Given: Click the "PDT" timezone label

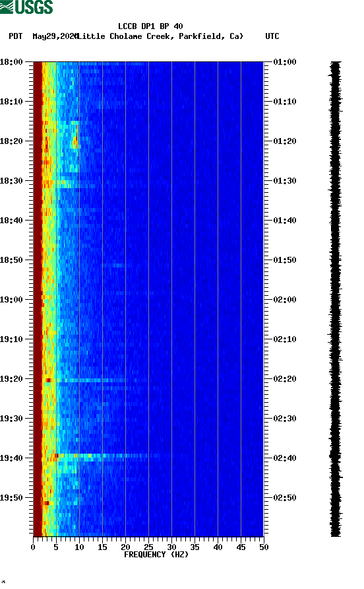Looking at the screenshot, I should tap(15, 36).
